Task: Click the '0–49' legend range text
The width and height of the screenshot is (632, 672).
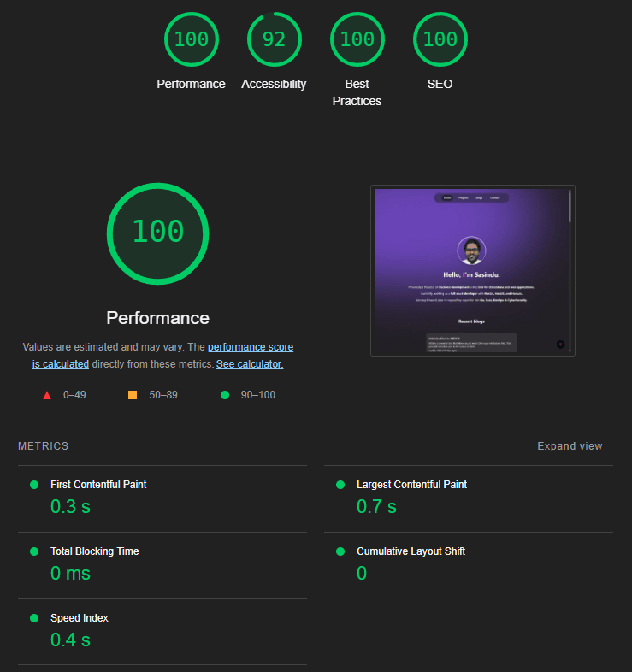Action: 74,395
